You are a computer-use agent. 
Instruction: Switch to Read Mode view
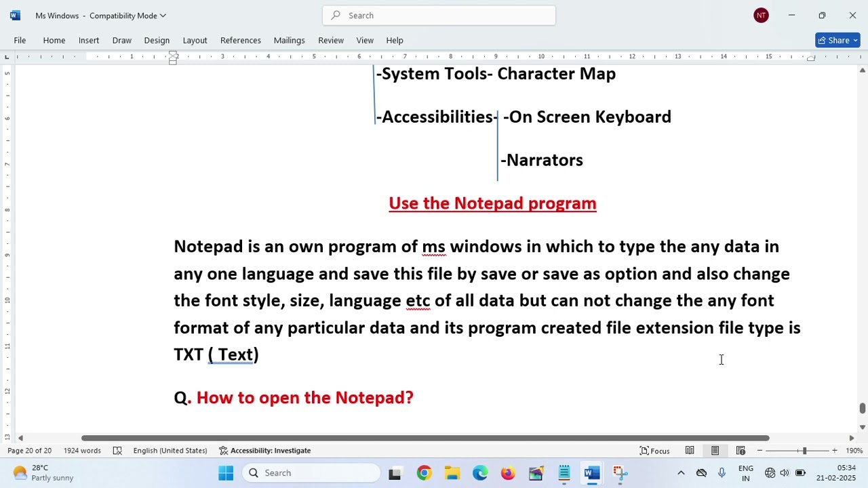[690, 451]
